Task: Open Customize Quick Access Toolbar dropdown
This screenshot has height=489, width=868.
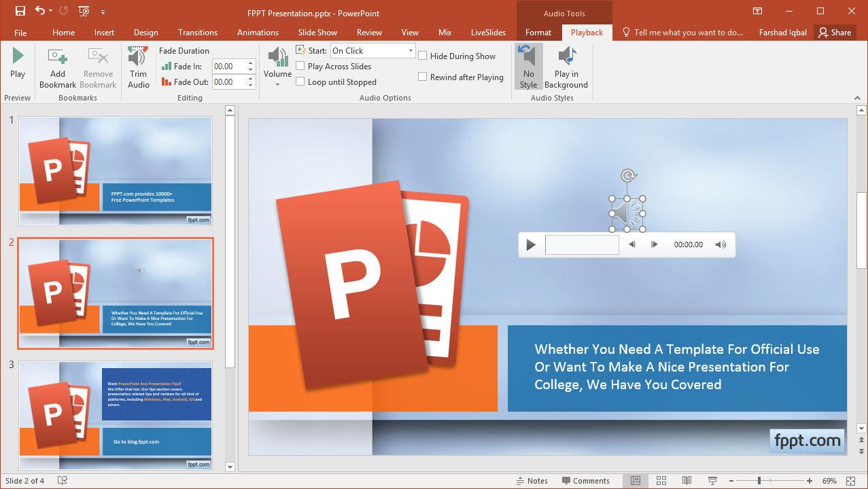Action: pos(103,11)
